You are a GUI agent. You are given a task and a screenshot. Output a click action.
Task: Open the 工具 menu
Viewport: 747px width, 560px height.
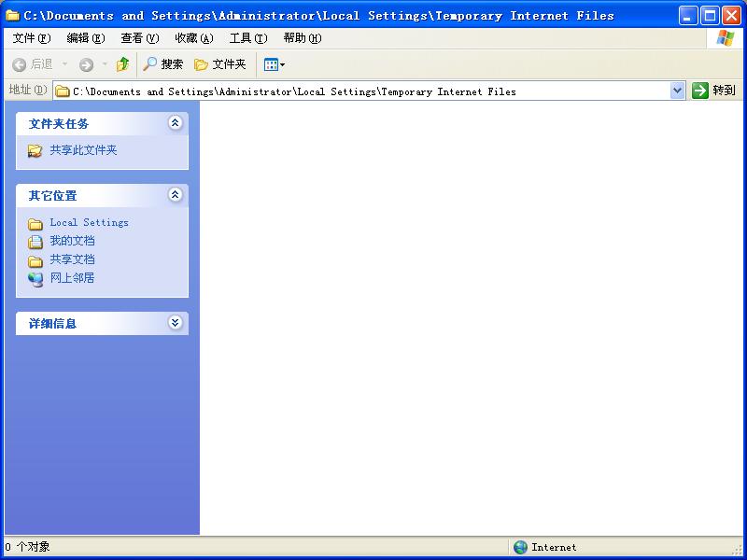tap(248, 38)
